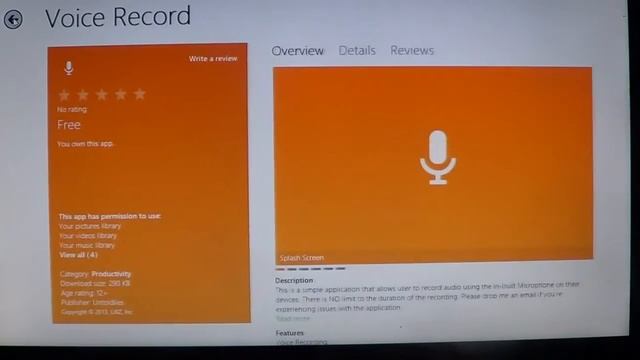Click the Download size entry
This screenshot has width=640, height=360.
(x=95, y=283)
